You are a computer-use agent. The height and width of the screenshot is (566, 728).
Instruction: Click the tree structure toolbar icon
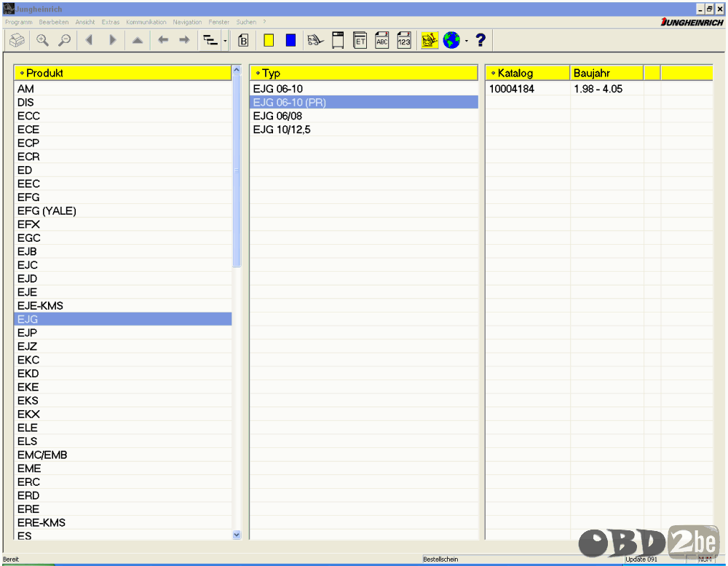210,41
